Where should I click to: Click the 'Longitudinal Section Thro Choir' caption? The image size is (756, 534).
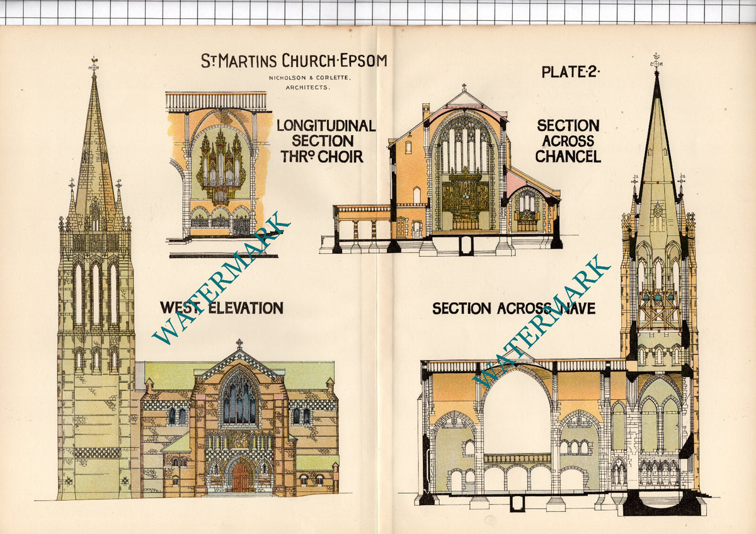point(326,141)
